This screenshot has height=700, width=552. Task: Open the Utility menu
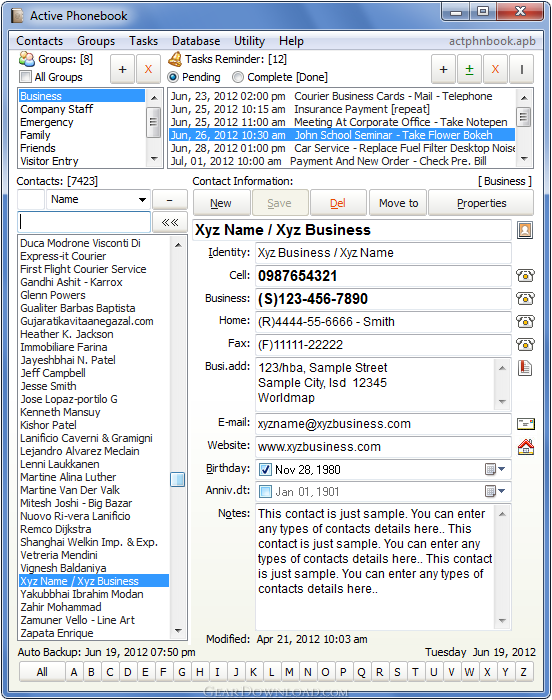tap(249, 41)
